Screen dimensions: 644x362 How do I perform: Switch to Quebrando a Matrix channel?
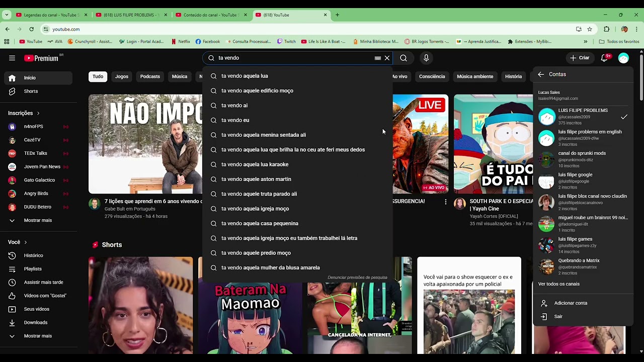583,266
